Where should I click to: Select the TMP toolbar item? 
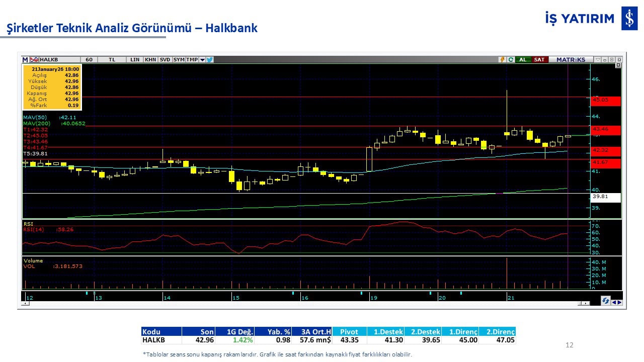pos(192,59)
